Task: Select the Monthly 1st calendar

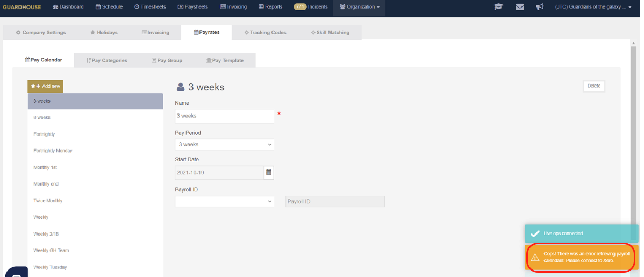Action: pyautogui.click(x=95, y=168)
